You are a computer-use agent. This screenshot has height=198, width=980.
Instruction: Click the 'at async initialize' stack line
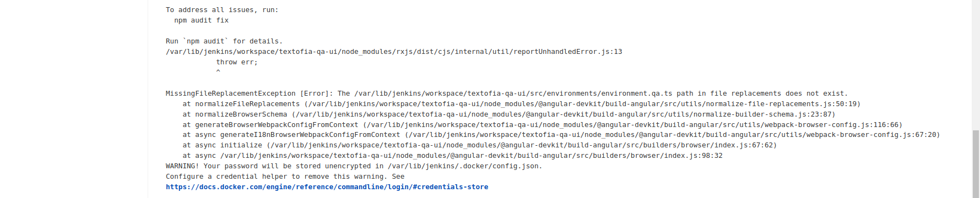coord(480,145)
